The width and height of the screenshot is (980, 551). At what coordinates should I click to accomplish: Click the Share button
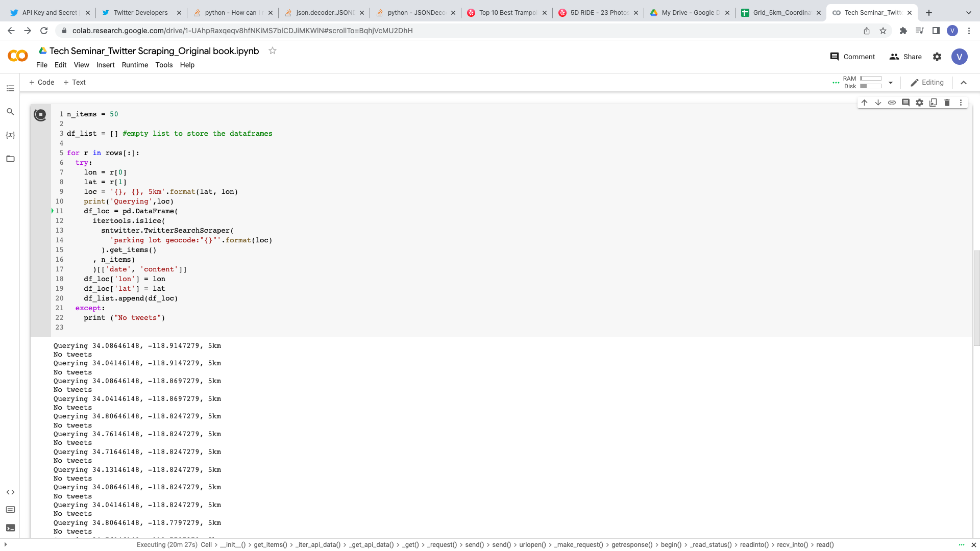[x=905, y=57]
